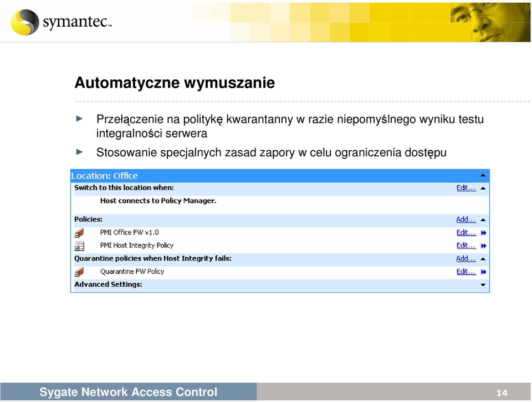Click the Advanced Settings label

pos(108,284)
